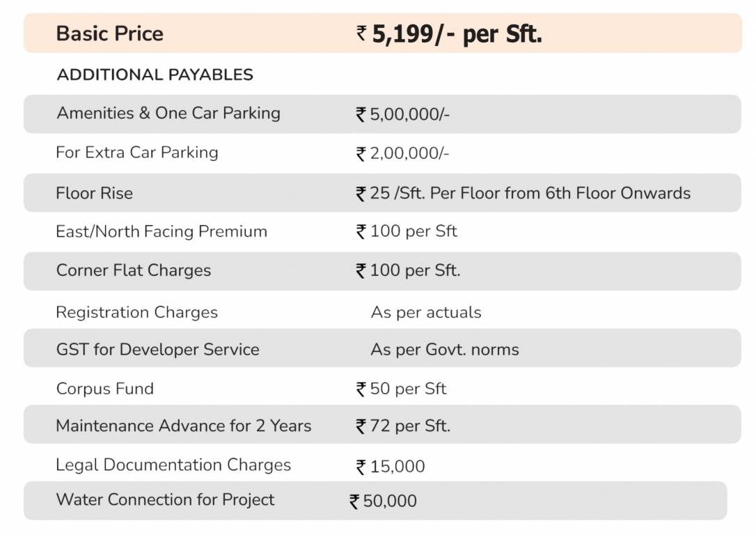Select the ADDITIONAL PAYABLES section title
The image size is (756, 535).
click(x=155, y=75)
